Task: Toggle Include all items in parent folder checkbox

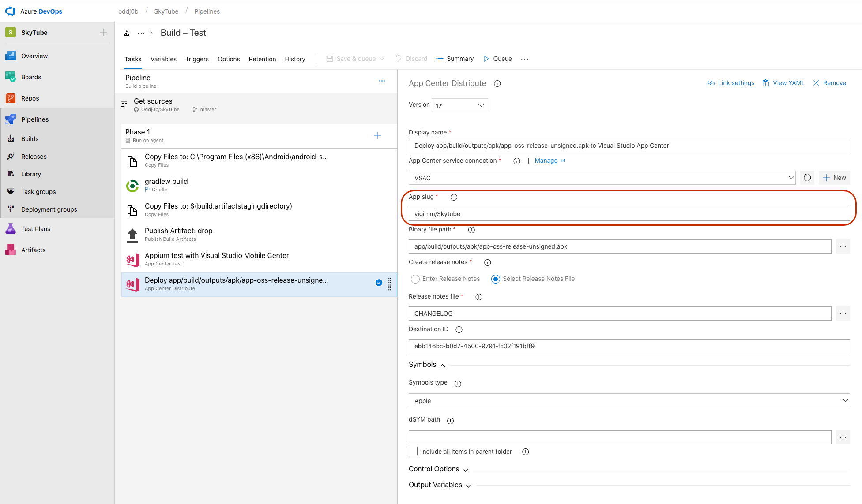Action: 413,451
